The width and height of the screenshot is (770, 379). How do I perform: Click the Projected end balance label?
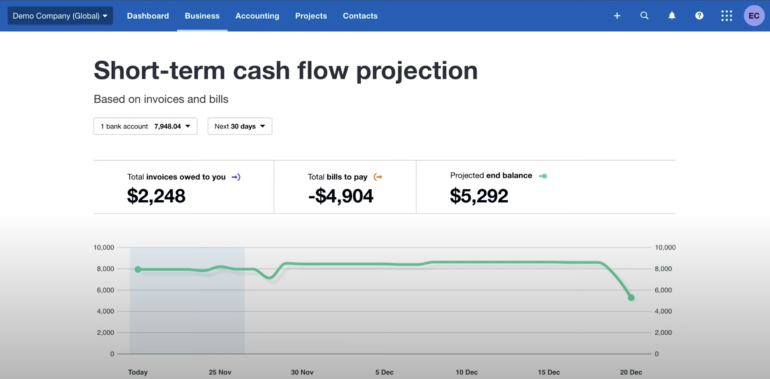[491, 175]
